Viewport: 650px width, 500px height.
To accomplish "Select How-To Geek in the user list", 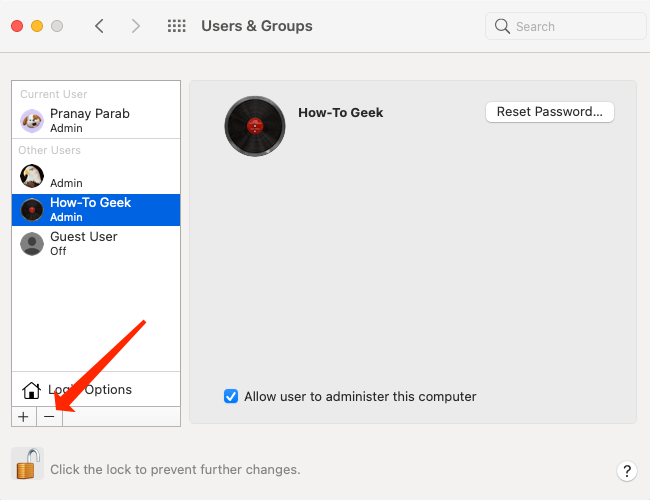I will tap(96, 210).
